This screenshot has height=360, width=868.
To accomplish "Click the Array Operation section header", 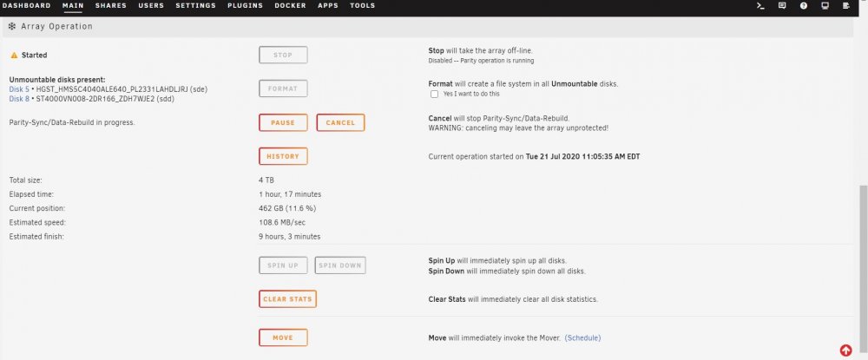I will point(427,27).
